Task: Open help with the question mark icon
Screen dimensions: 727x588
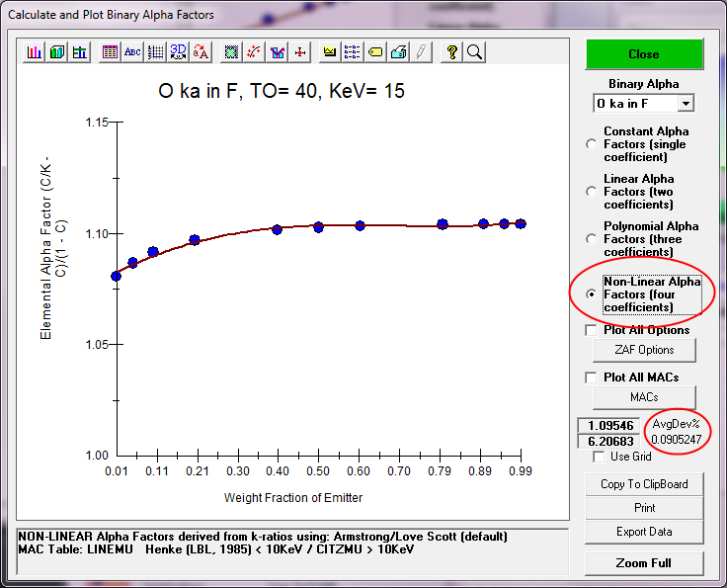Action: (x=451, y=52)
